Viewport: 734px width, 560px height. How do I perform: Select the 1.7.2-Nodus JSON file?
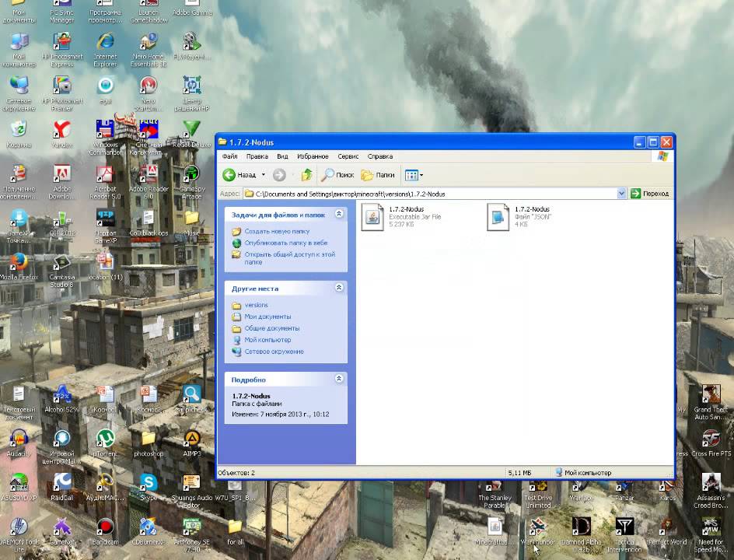point(519,217)
